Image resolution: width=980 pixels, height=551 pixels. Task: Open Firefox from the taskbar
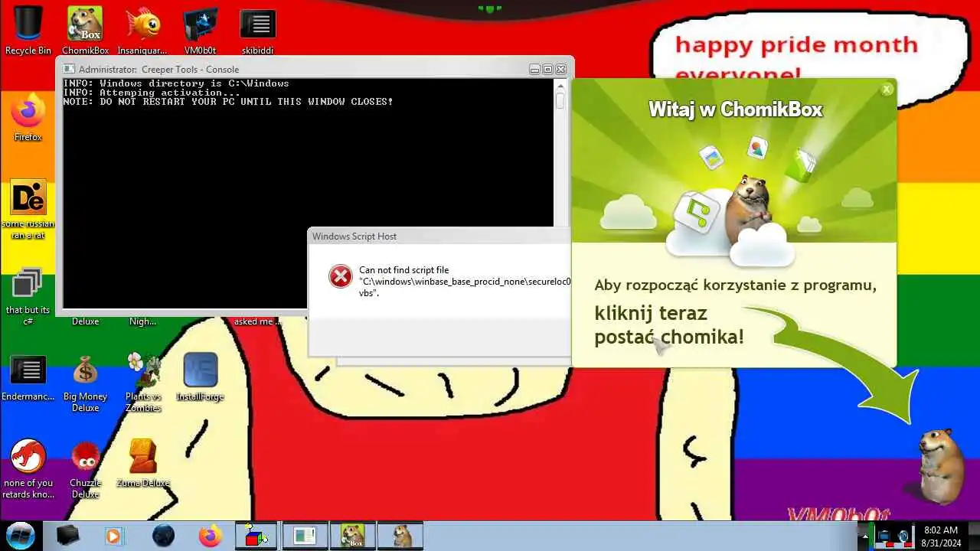coord(210,536)
